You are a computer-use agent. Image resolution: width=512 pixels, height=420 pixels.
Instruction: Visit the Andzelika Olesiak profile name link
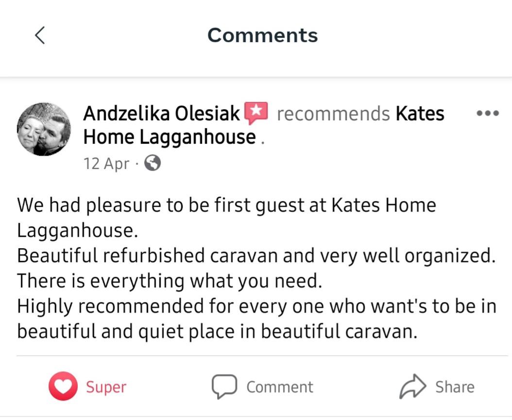coord(162,114)
